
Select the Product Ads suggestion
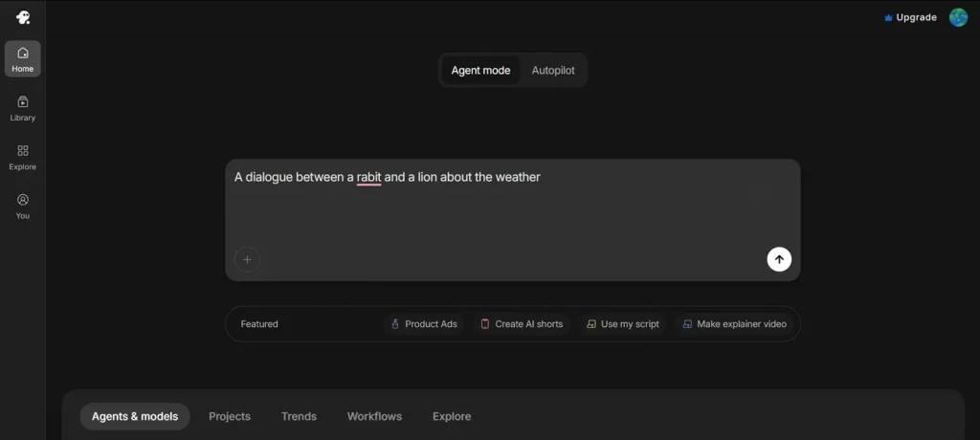tap(424, 323)
